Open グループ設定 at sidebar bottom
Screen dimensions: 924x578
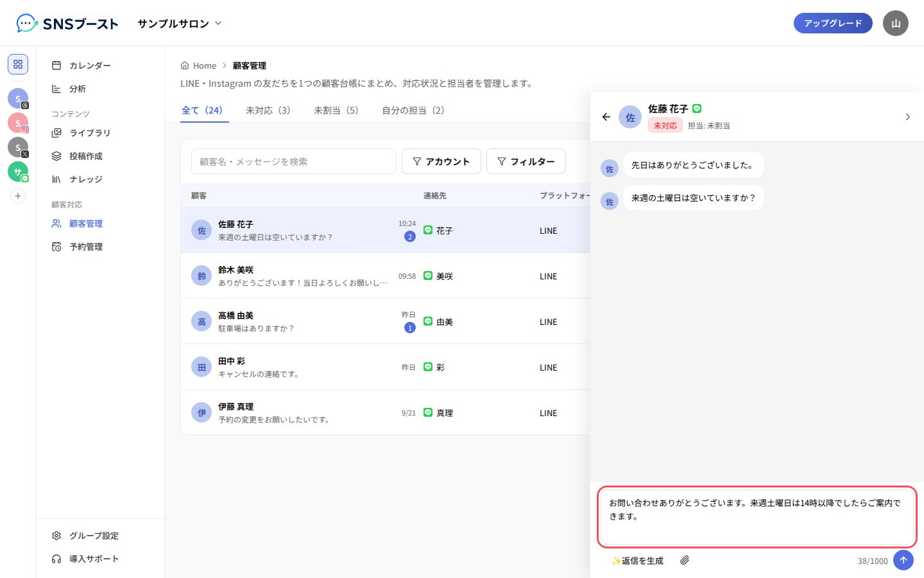pyautogui.click(x=100, y=536)
